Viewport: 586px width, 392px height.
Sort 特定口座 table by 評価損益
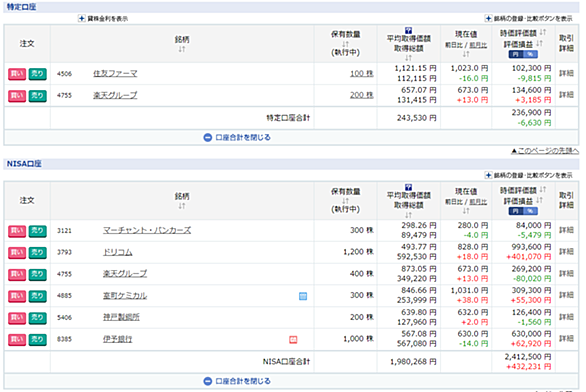539,44
